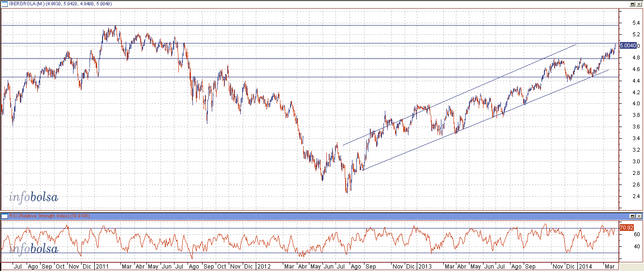Click the 2011 year marker on time axis
Viewport: 644px width, 271px height.
pyautogui.click(x=102, y=266)
